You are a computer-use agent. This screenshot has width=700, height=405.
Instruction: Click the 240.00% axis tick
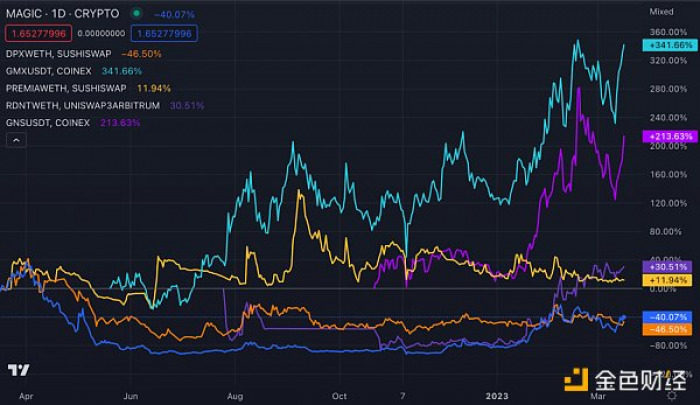[x=668, y=117]
